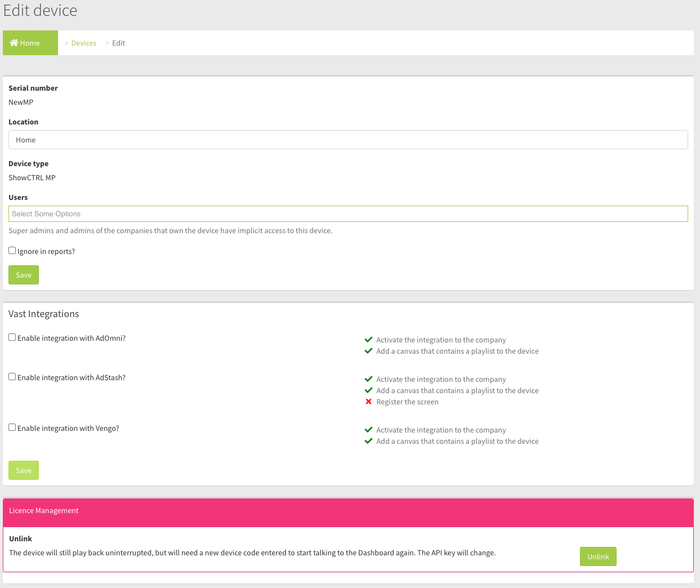
Task: Save the device details form
Action: [x=24, y=275]
